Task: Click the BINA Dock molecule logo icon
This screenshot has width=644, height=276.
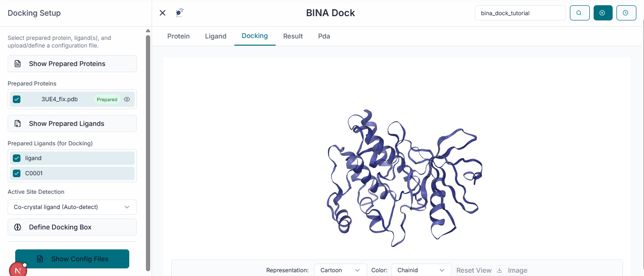Action: [179, 12]
